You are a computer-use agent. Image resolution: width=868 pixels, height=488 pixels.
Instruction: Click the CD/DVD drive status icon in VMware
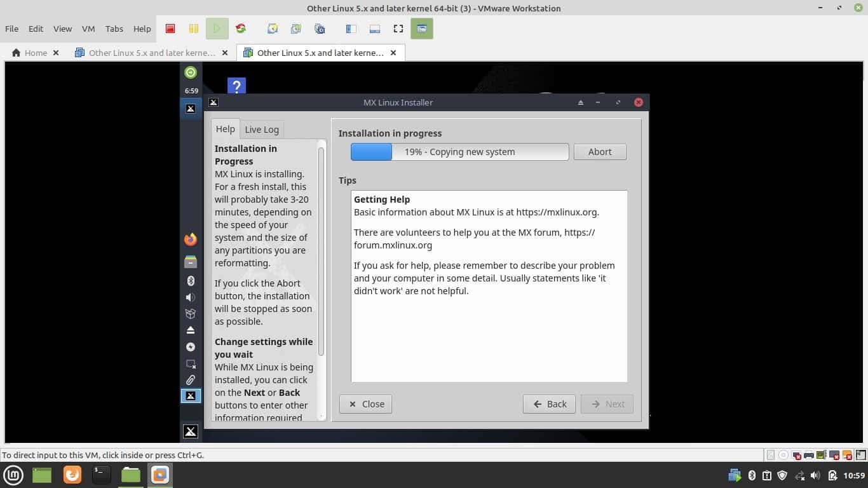pyautogui.click(x=783, y=455)
